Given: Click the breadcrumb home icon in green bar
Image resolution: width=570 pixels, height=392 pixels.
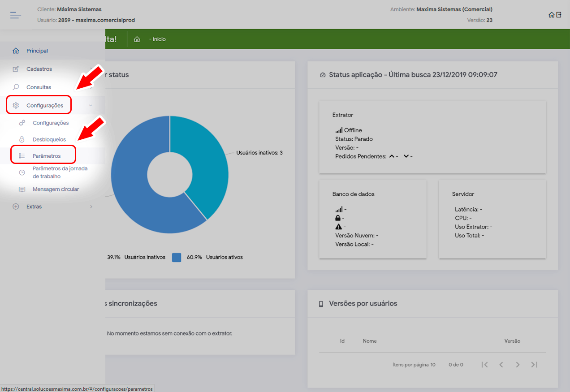Looking at the screenshot, I should [x=137, y=39].
